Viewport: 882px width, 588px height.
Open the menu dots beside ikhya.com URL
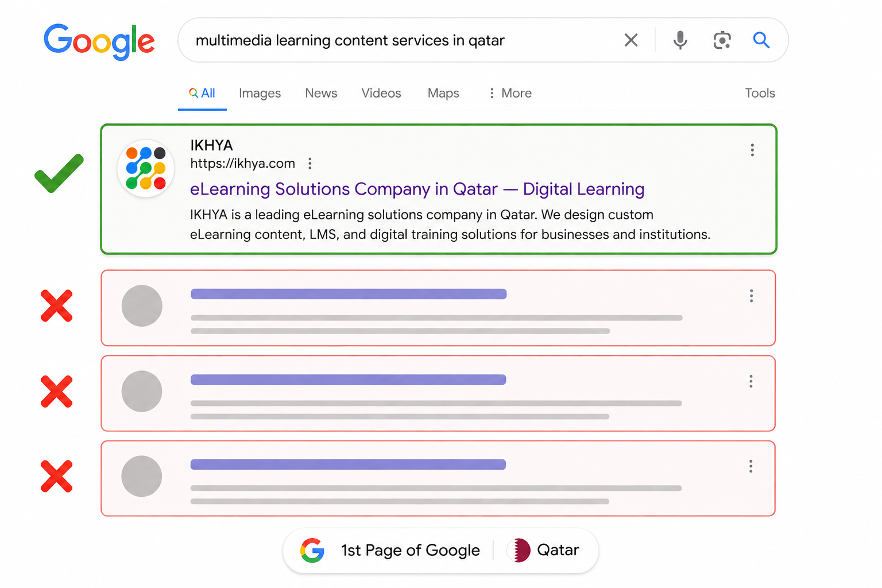pyautogui.click(x=310, y=164)
